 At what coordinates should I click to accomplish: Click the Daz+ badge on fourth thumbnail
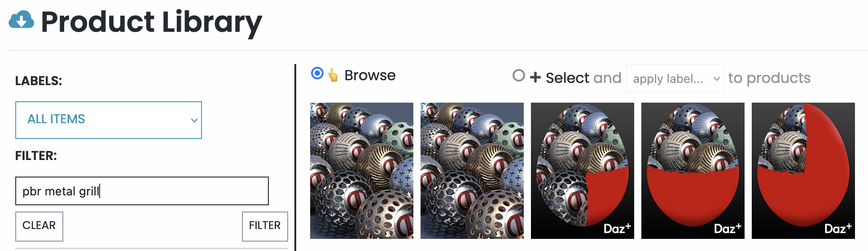tap(727, 229)
